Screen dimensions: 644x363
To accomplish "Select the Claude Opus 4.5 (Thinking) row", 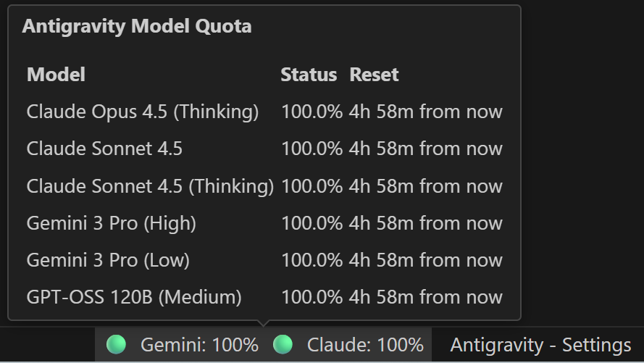I will (x=264, y=112).
